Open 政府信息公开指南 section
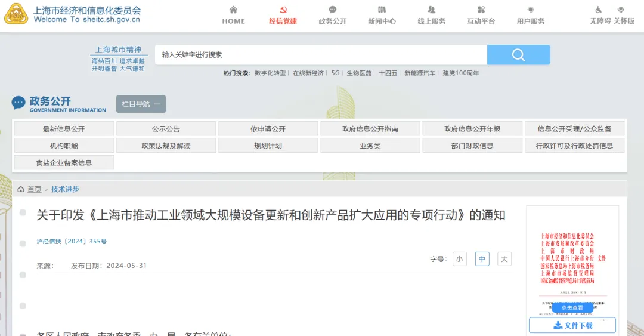The image size is (644, 336). pyautogui.click(x=370, y=129)
